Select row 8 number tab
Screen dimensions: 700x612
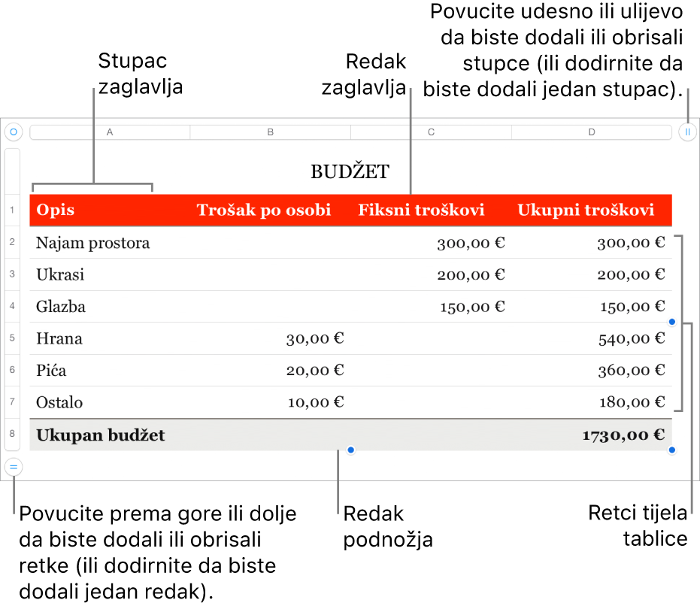[x=12, y=434]
